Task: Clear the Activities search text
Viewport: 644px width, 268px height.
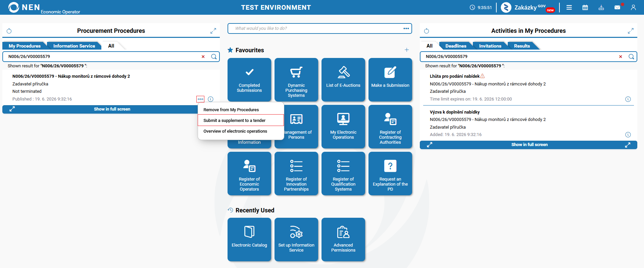Action: [621, 57]
